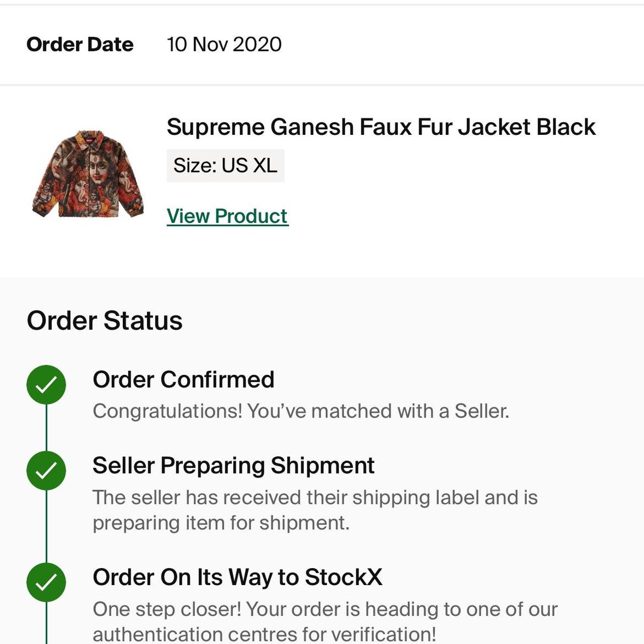
Task: Select the Order On Its Way to StockX title
Action: point(237,577)
